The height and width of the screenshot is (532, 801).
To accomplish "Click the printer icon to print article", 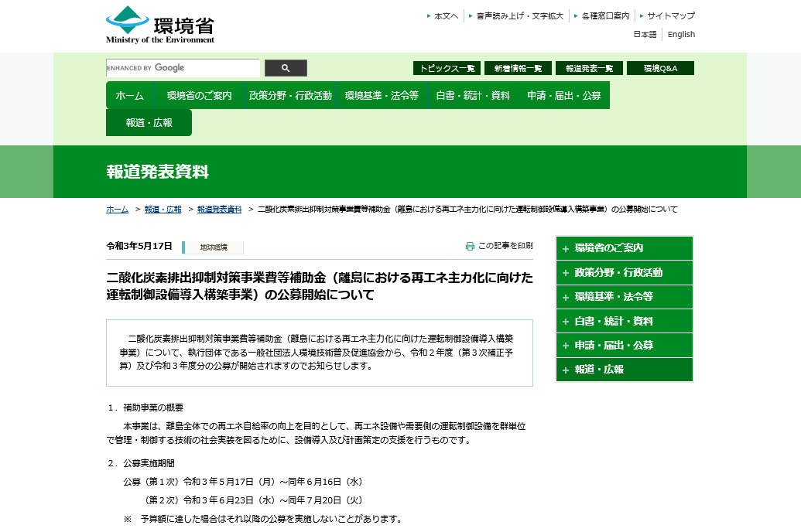I will 470,246.
